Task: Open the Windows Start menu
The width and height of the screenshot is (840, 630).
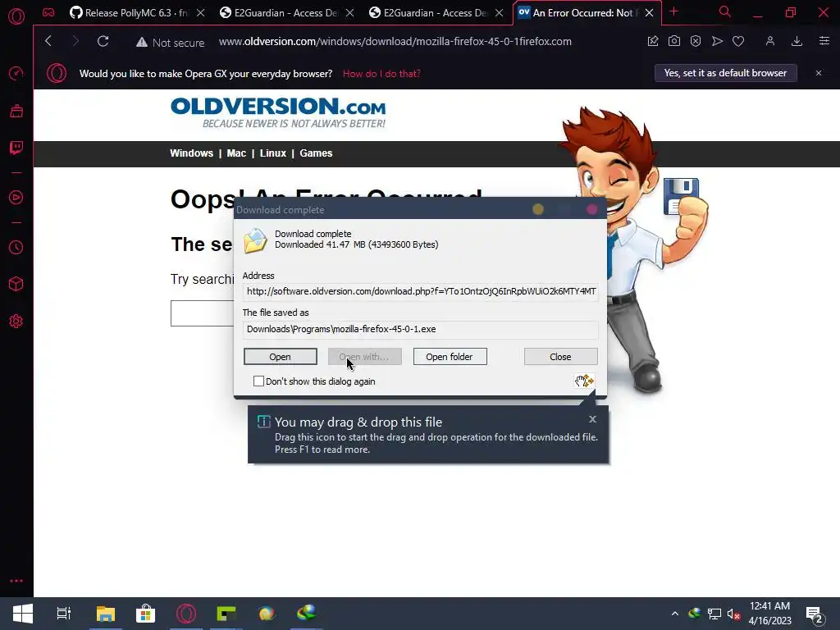Action: click(22, 614)
